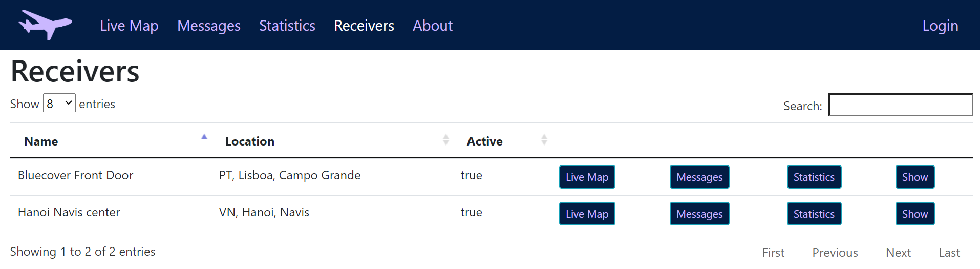
Task: Open the About page
Action: click(433, 26)
